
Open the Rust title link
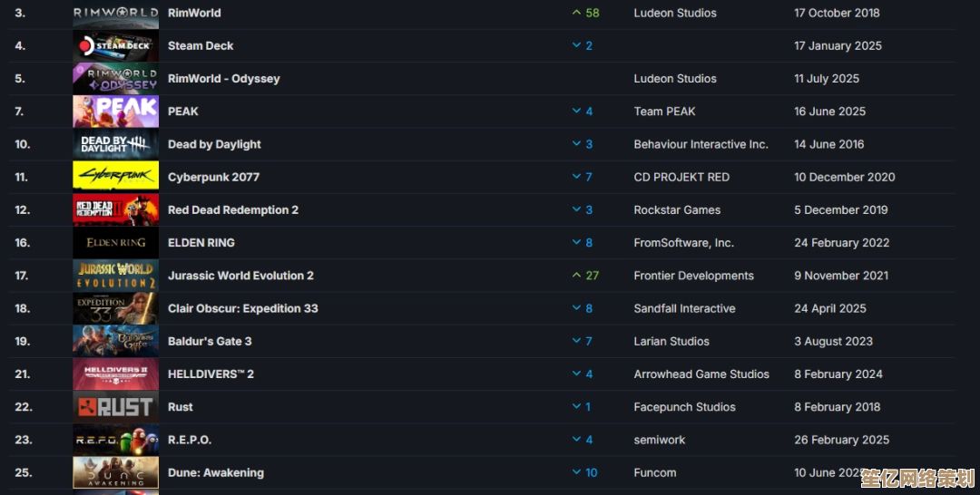(181, 407)
